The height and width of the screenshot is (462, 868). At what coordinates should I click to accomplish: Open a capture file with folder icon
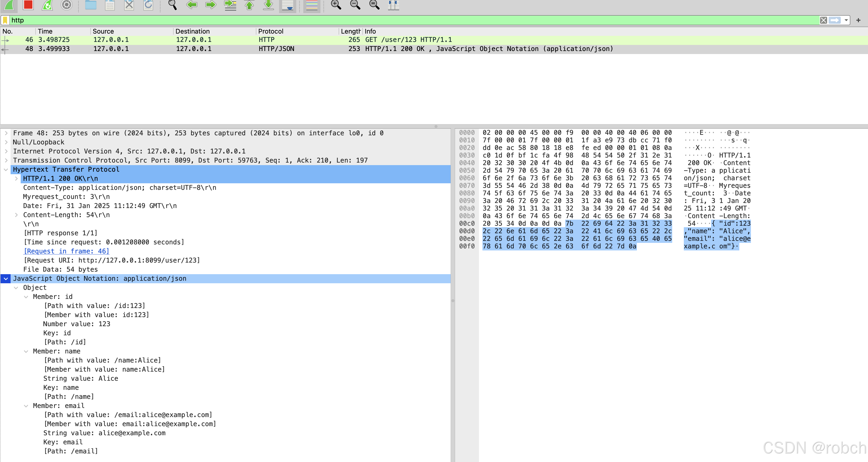[91, 5]
